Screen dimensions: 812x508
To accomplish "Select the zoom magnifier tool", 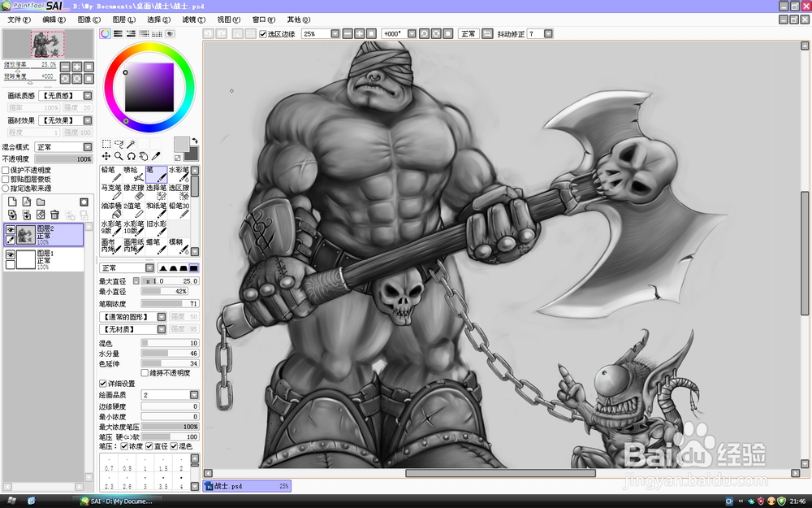I will (x=119, y=156).
